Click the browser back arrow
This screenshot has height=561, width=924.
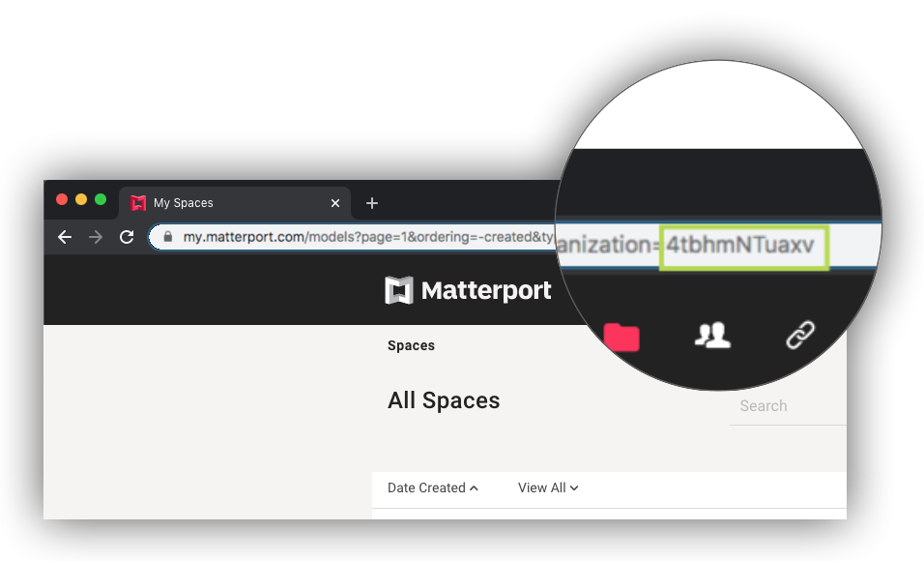(x=65, y=237)
